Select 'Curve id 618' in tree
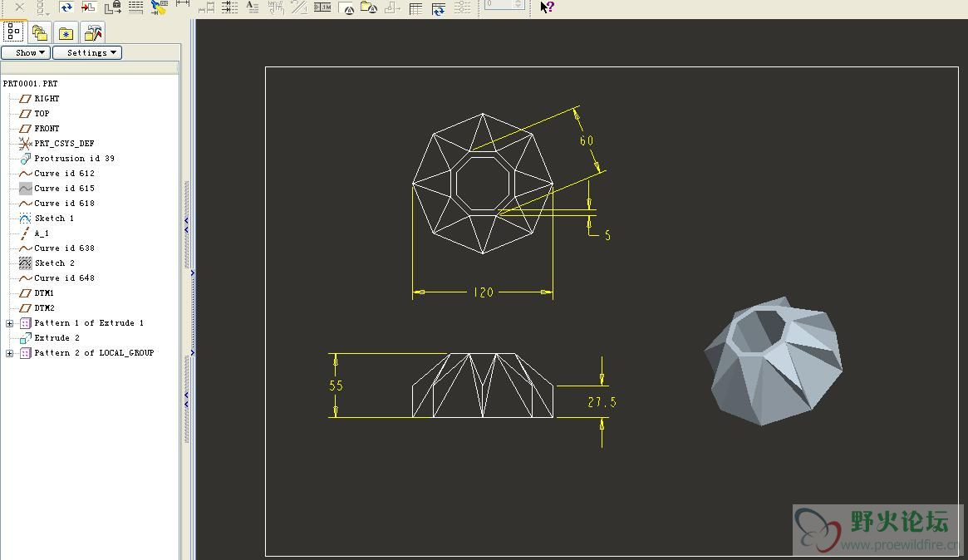The image size is (968, 560). click(x=64, y=203)
